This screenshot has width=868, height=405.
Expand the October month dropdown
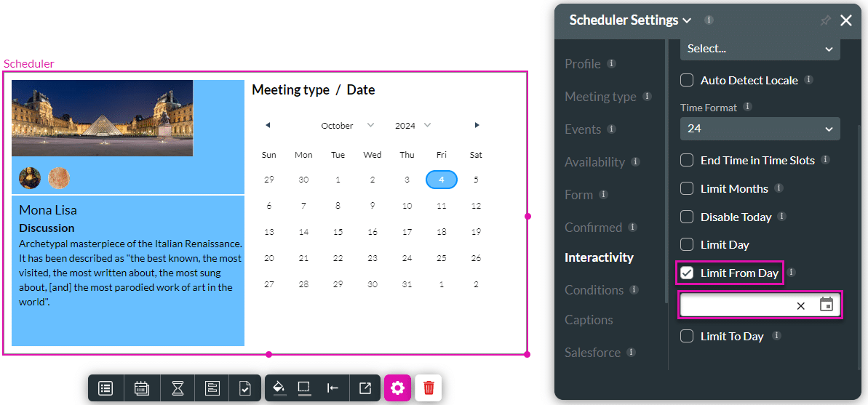pos(347,126)
